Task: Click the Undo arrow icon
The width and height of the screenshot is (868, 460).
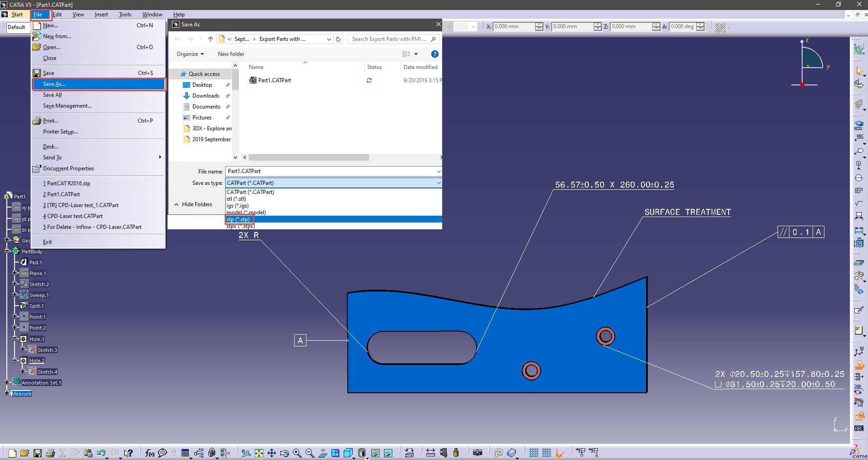Action: [x=101, y=452]
